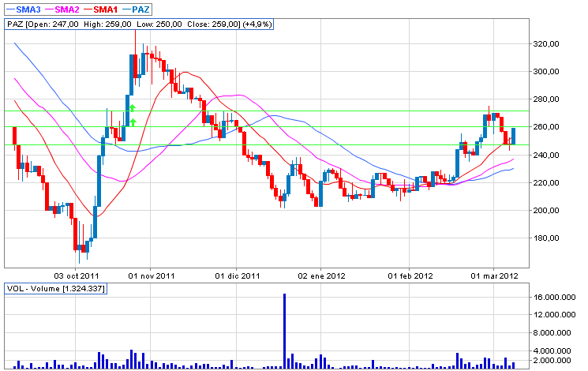Image resolution: width=588 pixels, height=371 pixels.
Task: Click the 12.000.000 volume axis label
Action: pyautogui.click(x=554, y=315)
